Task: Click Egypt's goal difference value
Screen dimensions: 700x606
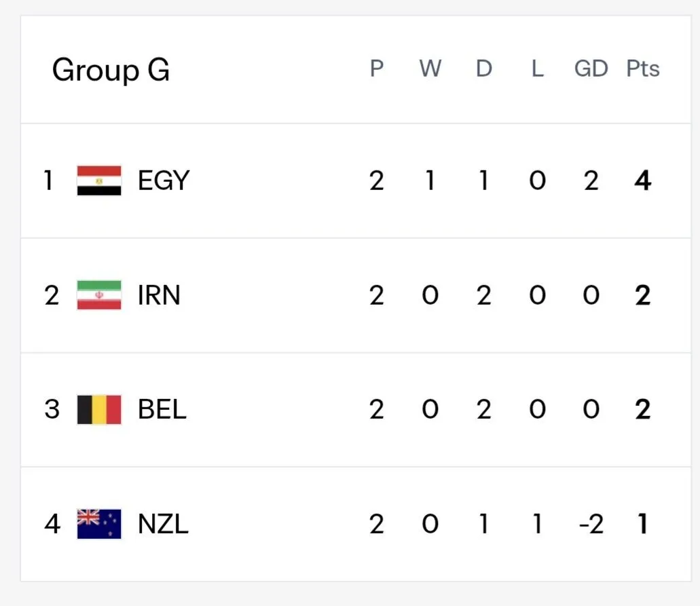Action: (x=591, y=181)
